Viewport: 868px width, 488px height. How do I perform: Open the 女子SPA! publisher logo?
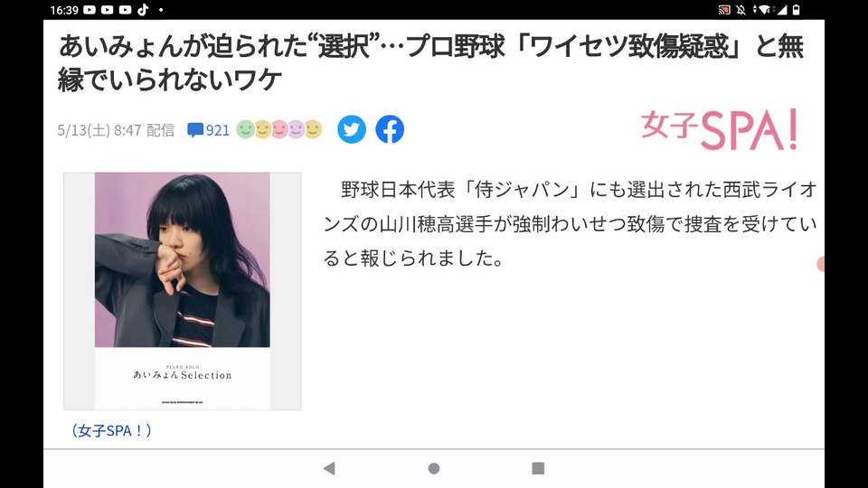pyautogui.click(x=719, y=129)
